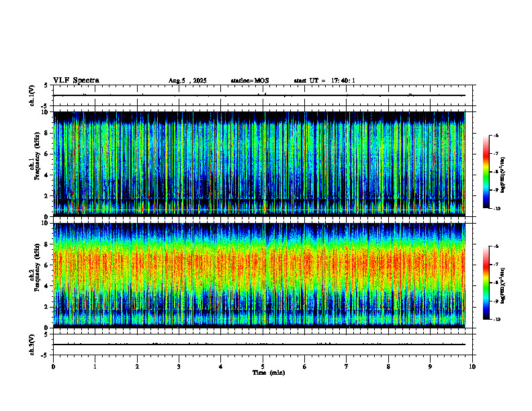Viewport: 532px width, 411px height.
Task: Click time axis tick label "6"
Action: point(305,367)
